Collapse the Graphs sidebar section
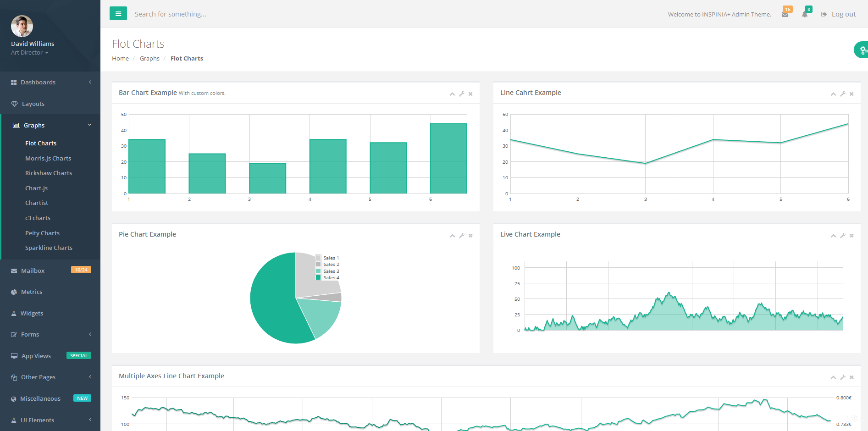868x431 pixels. click(50, 125)
